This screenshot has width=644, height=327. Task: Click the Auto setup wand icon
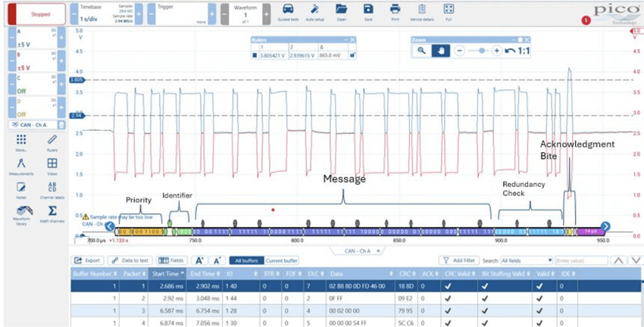[315, 10]
